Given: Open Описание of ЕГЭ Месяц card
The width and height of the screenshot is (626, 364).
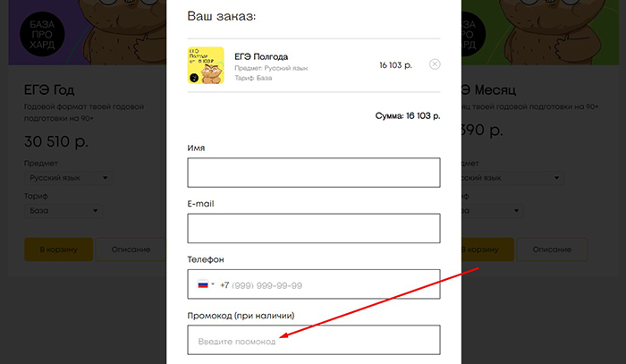Looking at the screenshot, I should pyautogui.click(x=552, y=250).
